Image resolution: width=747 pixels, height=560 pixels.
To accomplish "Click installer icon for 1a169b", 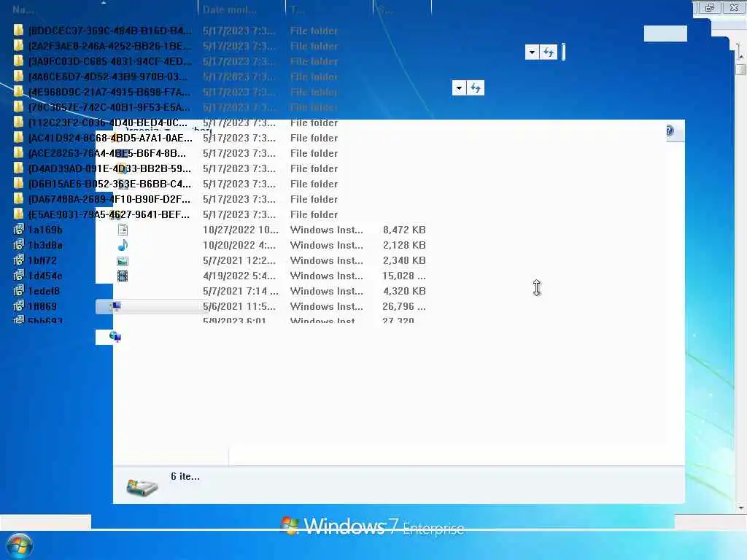I will click(x=18, y=230).
